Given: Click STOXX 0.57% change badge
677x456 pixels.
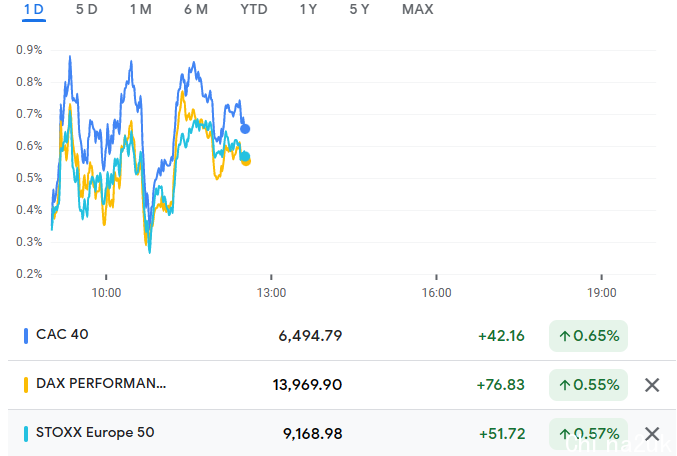Looking at the screenshot, I should [589, 434].
